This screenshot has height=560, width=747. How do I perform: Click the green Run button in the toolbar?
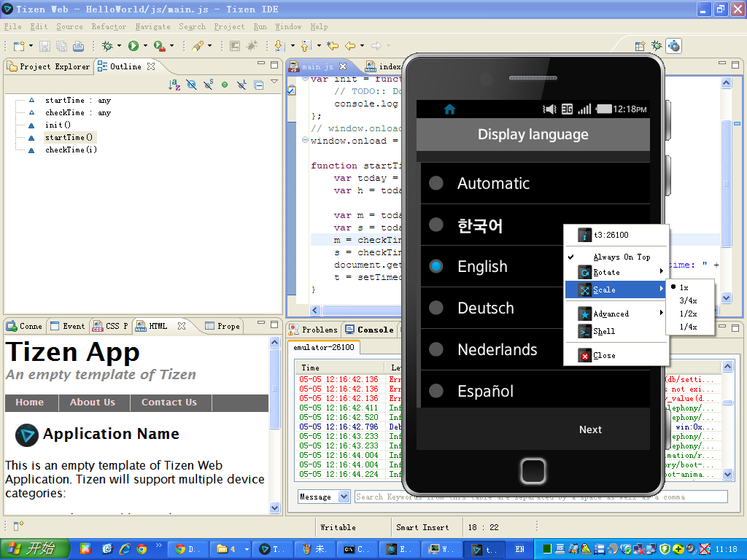[133, 46]
